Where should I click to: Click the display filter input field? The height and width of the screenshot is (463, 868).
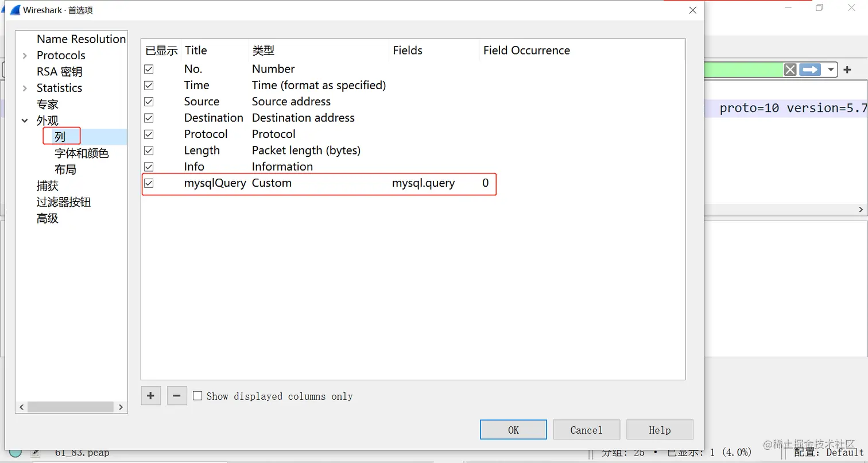pos(742,70)
